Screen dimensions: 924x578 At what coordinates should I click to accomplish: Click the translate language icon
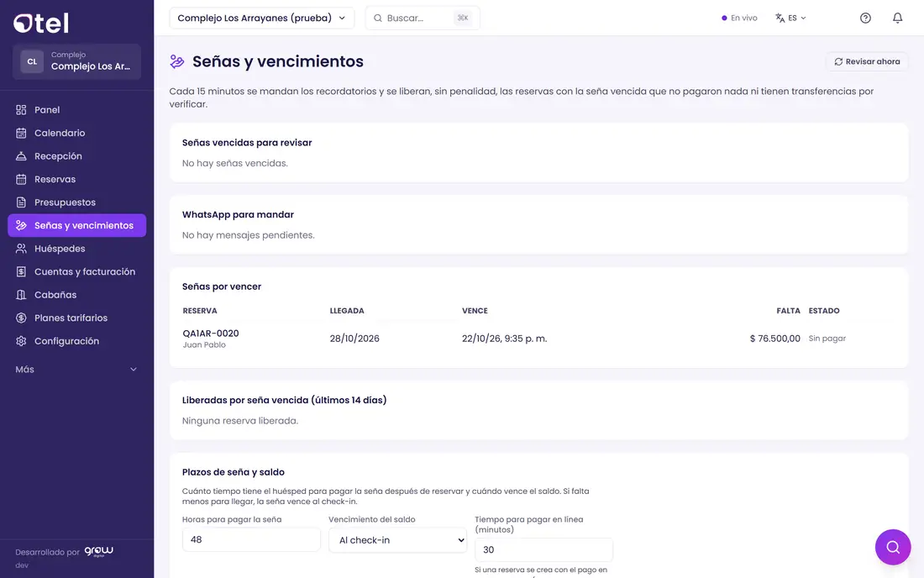tap(780, 18)
